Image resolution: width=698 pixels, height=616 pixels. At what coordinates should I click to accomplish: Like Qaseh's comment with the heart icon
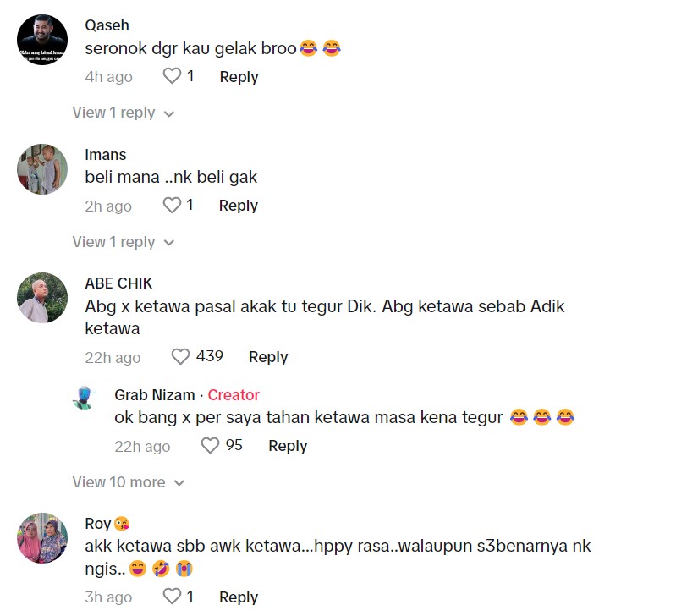pos(172,76)
